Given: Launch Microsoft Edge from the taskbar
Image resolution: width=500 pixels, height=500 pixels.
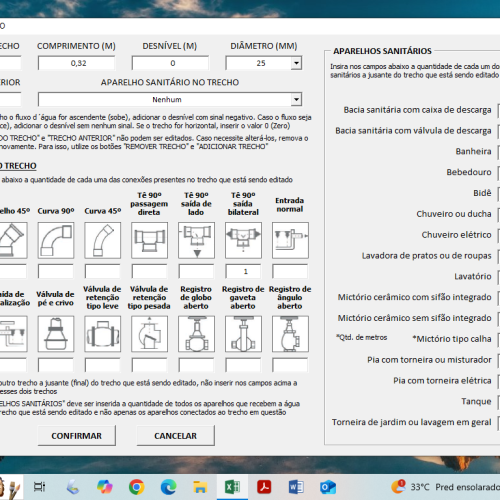Looking at the screenshot, I should pyautogui.click(x=169, y=487).
